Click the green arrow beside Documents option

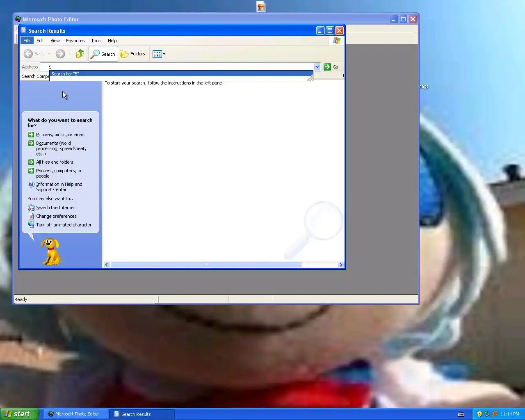[31, 143]
